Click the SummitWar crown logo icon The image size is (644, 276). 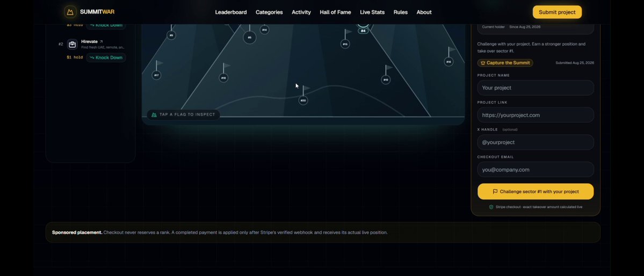pyautogui.click(x=70, y=12)
